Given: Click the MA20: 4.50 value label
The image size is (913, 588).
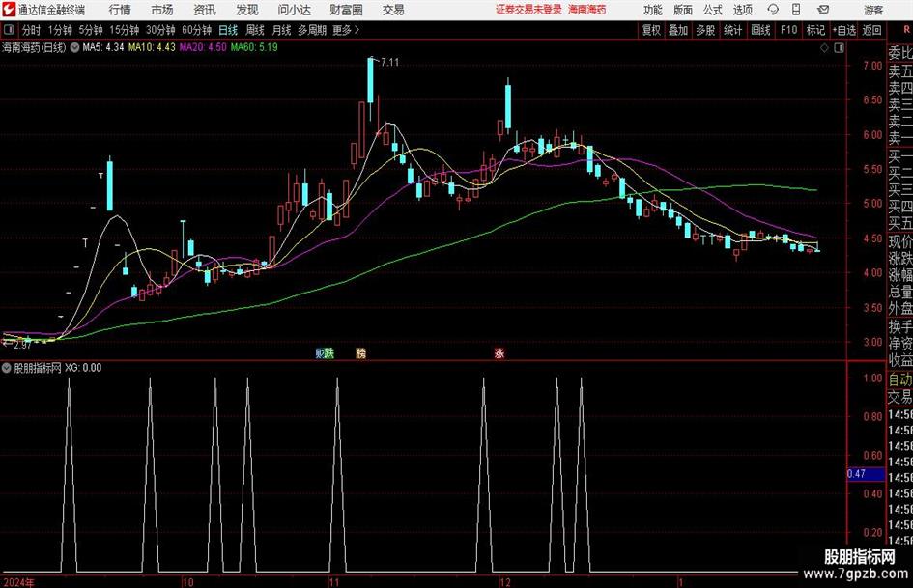Looking at the screenshot, I should [203, 47].
